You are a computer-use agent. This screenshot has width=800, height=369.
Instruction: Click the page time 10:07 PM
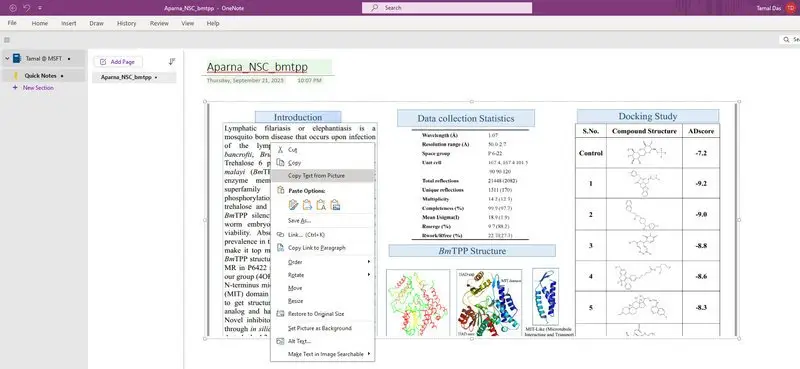tap(309, 81)
